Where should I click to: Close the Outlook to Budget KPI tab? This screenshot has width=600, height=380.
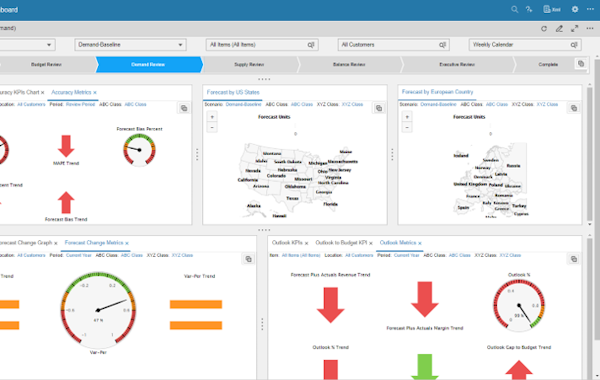click(x=370, y=243)
